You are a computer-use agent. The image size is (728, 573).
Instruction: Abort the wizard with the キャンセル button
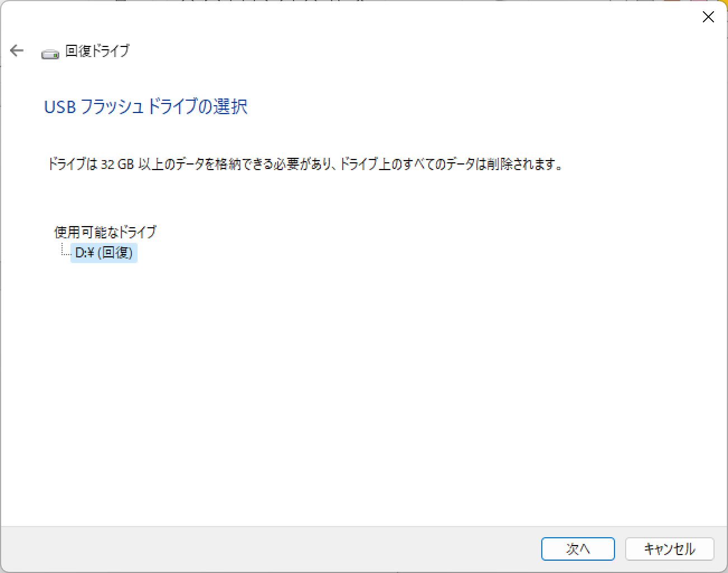(x=669, y=548)
